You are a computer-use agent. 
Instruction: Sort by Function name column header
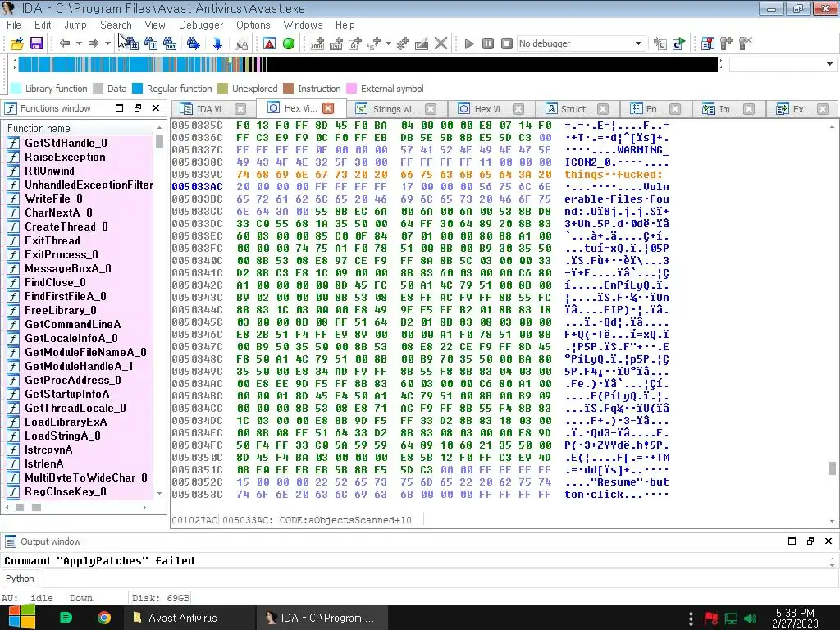point(80,128)
